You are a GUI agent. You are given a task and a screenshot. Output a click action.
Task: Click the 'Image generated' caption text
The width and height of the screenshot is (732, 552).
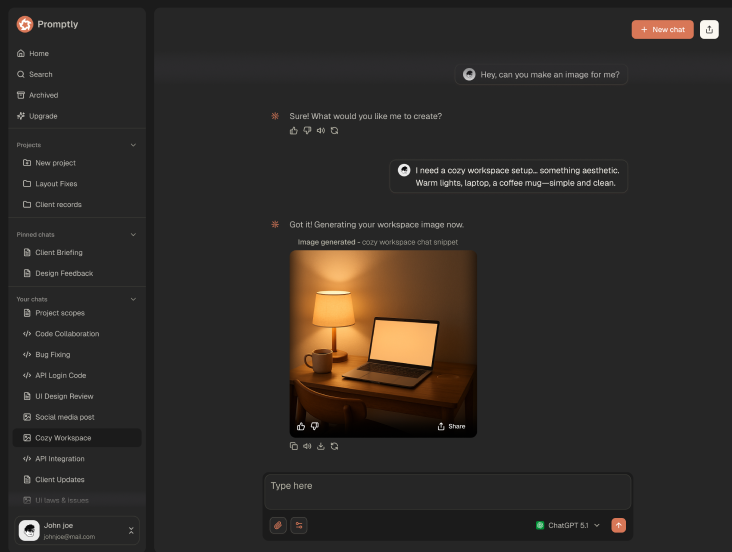tap(378, 242)
